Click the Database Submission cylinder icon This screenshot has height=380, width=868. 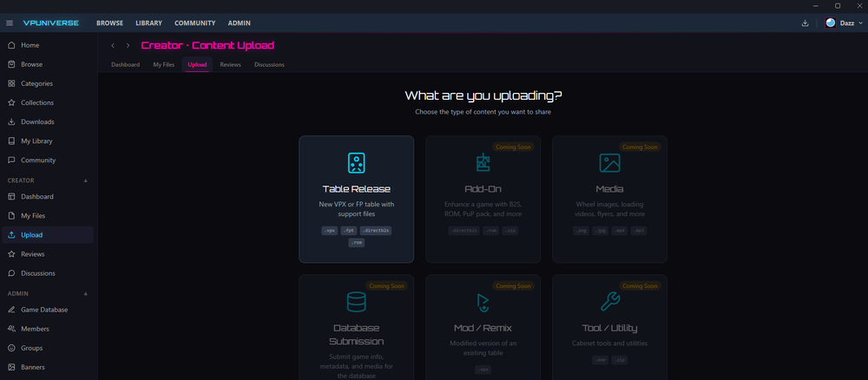(357, 302)
